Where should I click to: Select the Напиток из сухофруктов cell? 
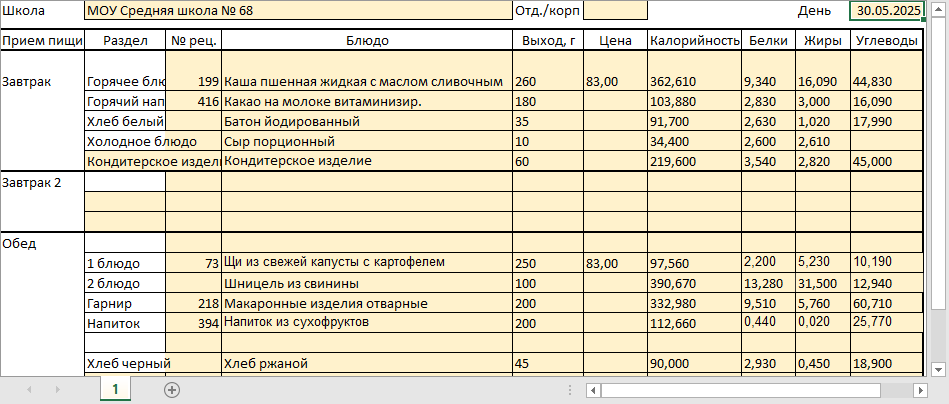[x=367, y=323]
